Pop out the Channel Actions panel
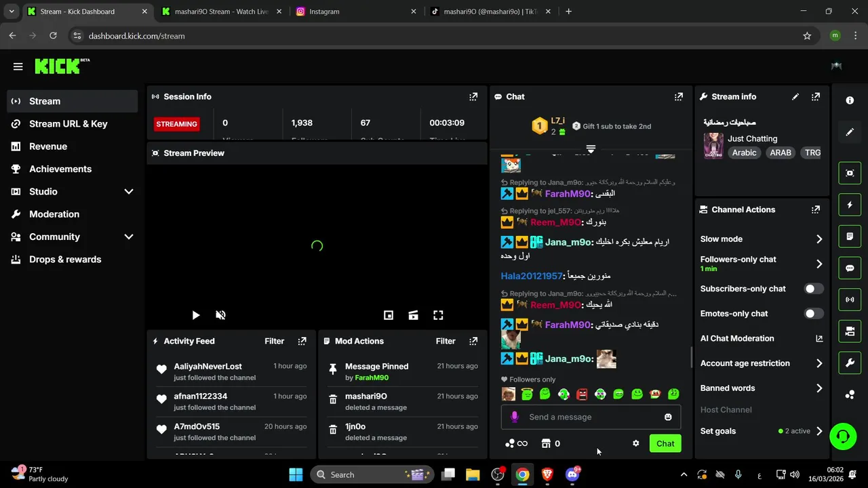The width and height of the screenshot is (868, 488). tap(816, 210)
